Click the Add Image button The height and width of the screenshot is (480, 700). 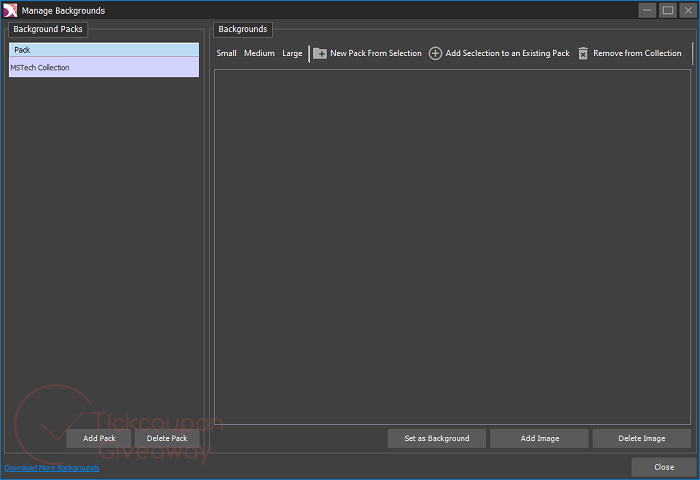point(539,438)
